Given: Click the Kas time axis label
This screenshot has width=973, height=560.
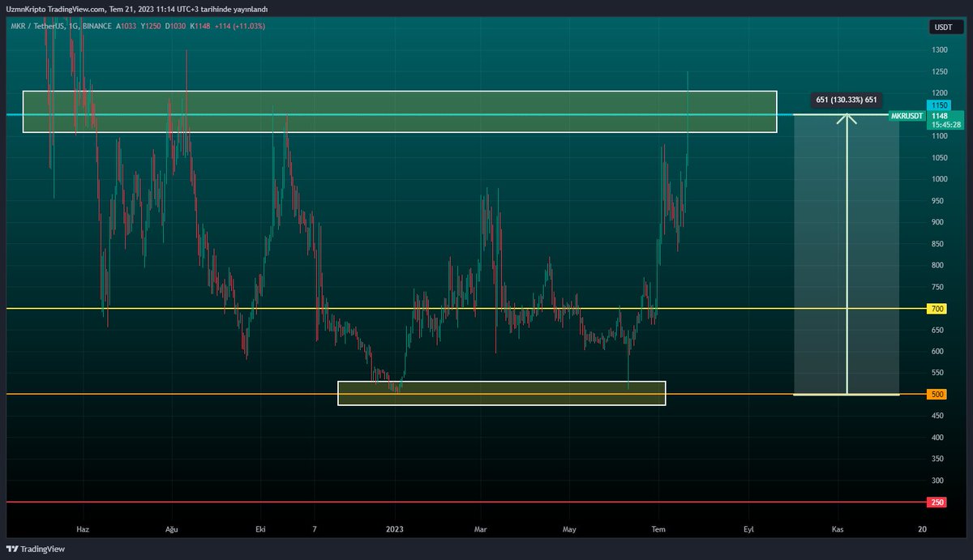Looking at the screenshot, I should tap(838, 528).
